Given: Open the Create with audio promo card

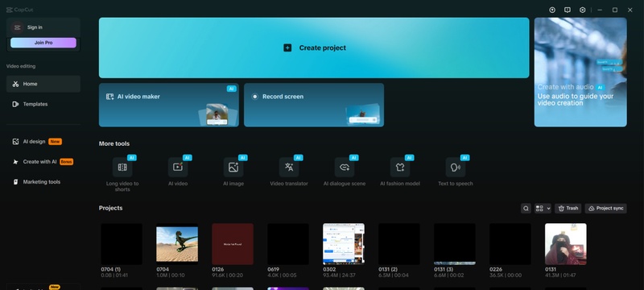Looking at the screenshot, I should tap(580, 72).
